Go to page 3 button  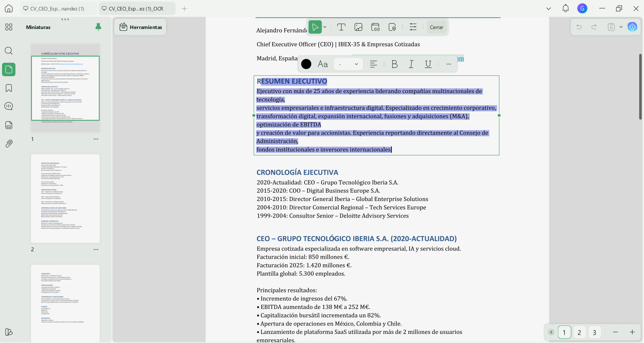pos(594,332)
